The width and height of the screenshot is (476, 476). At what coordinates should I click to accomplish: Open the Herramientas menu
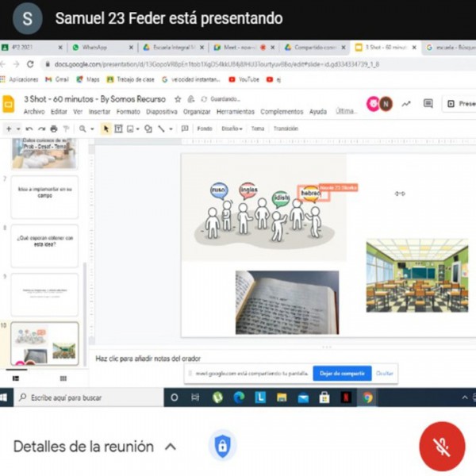[236, 112]
